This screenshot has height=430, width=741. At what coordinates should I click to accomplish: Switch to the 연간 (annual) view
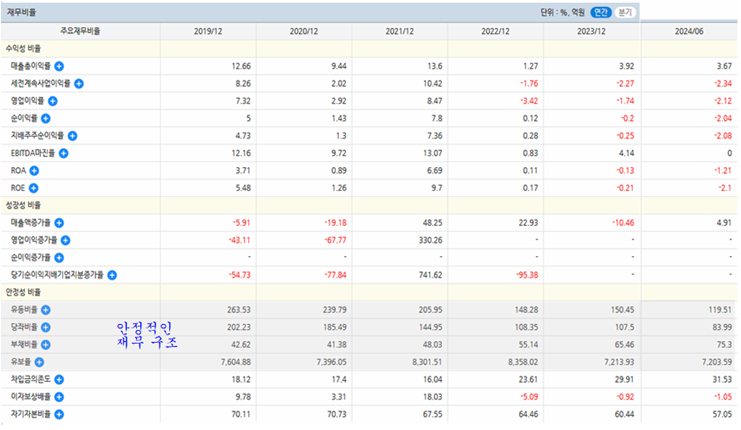tap(600, 12)
